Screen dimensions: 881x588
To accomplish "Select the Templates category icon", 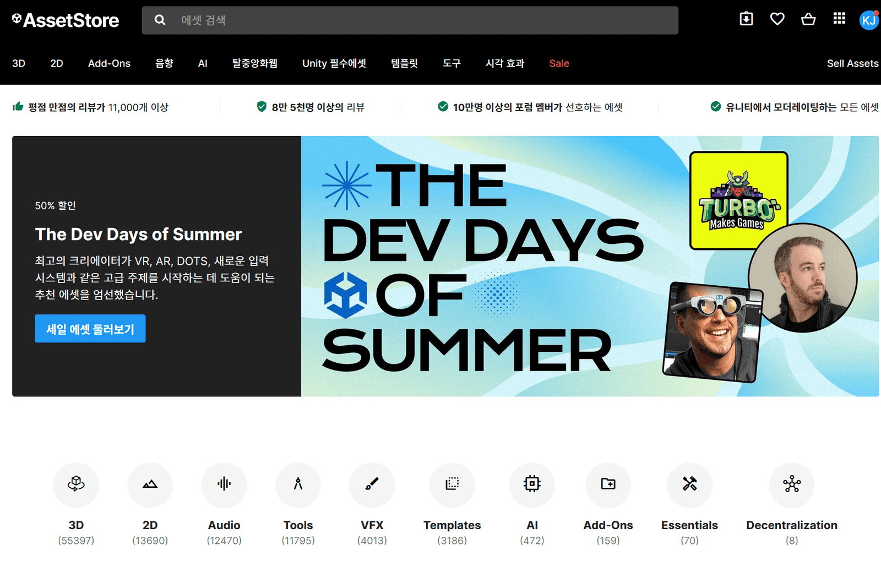I will [x=452, y=484].
